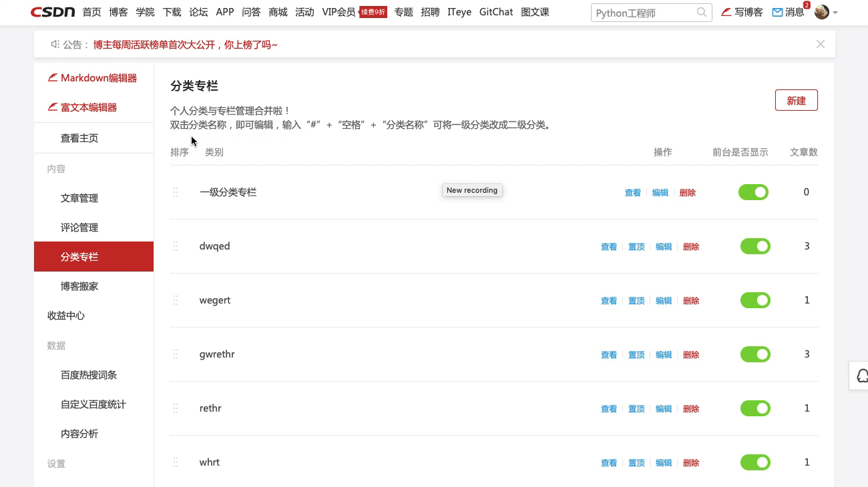The height and width of the screenshot is (487, 868).
Task: Toggle display switch for gwrethr
Action: tap(755, 354)
